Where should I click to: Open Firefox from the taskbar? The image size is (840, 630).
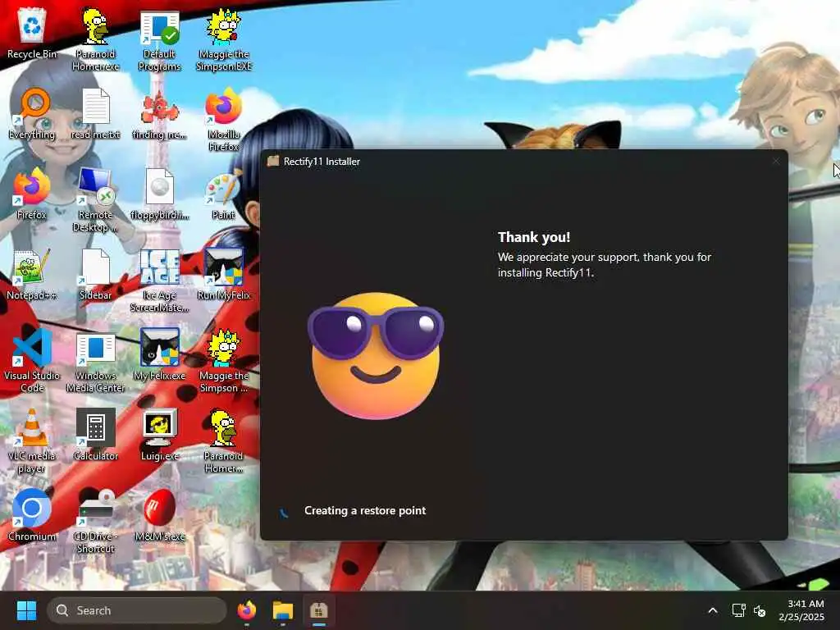click(247, 610)
